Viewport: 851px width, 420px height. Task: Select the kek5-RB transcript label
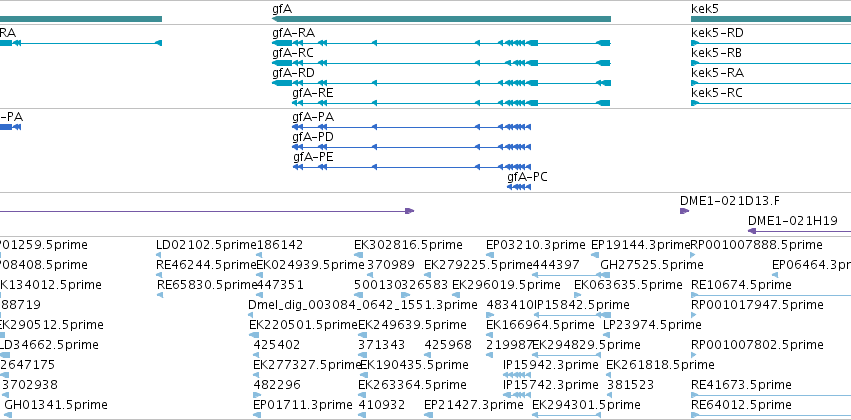pyautogui.click(x=716, y=53)
